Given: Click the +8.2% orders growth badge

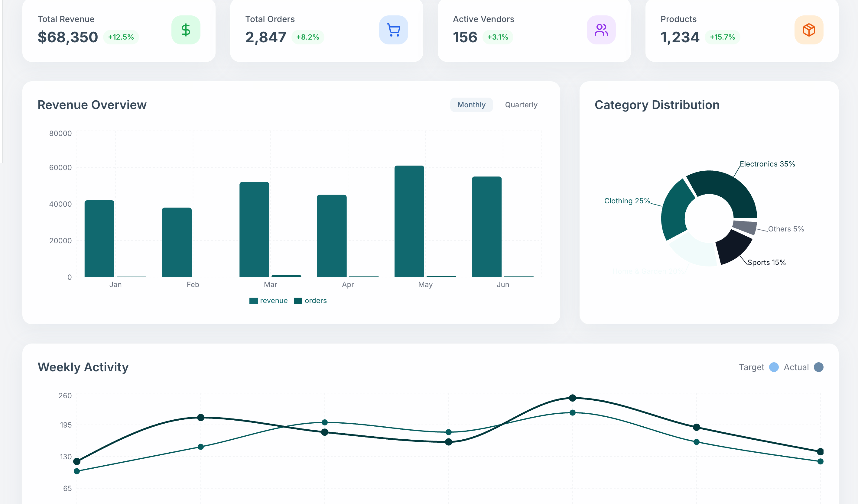Looking at the screenshot, I should pyautogui.click(x=307, y=37).
